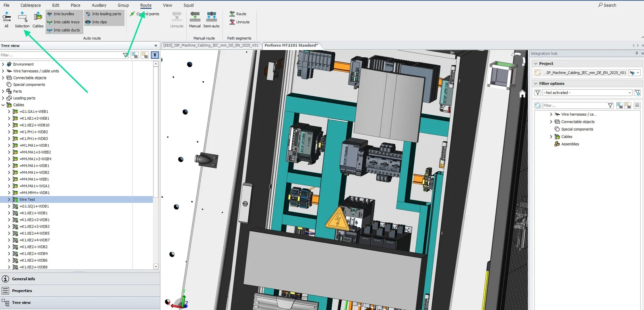Switch to ISP_Machine_Cabling document tab
The width and height of the screenshot is (644, 310).
[x=211, y=46]
